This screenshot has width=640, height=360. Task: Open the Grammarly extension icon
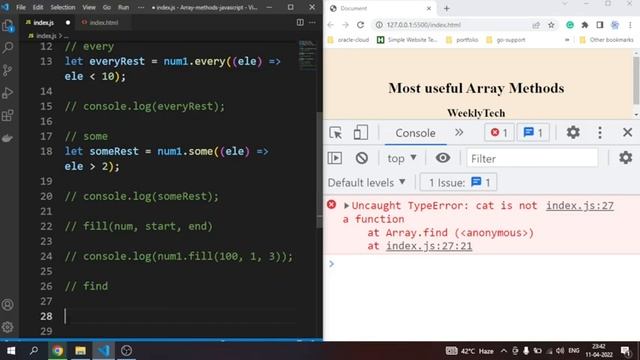570,25
